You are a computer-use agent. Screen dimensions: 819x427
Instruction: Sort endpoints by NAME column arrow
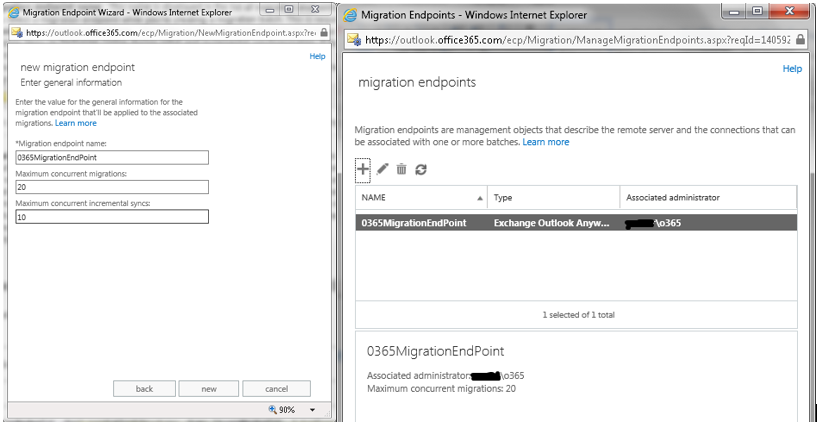[479, 198]
